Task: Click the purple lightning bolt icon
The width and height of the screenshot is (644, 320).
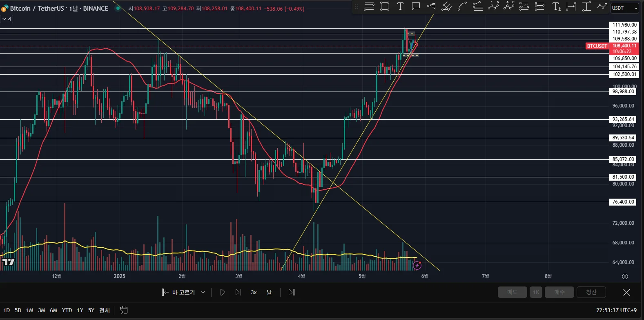Action: click(417, 266)
